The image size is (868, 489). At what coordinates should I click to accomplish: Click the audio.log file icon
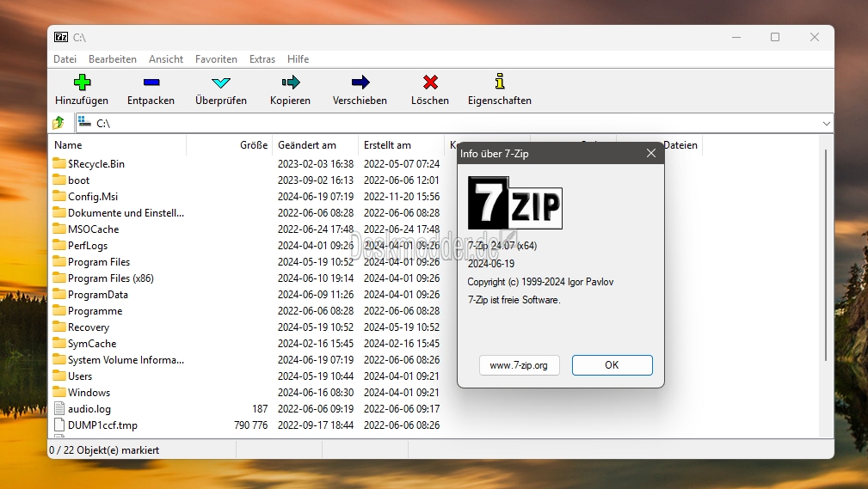(59, 408)
